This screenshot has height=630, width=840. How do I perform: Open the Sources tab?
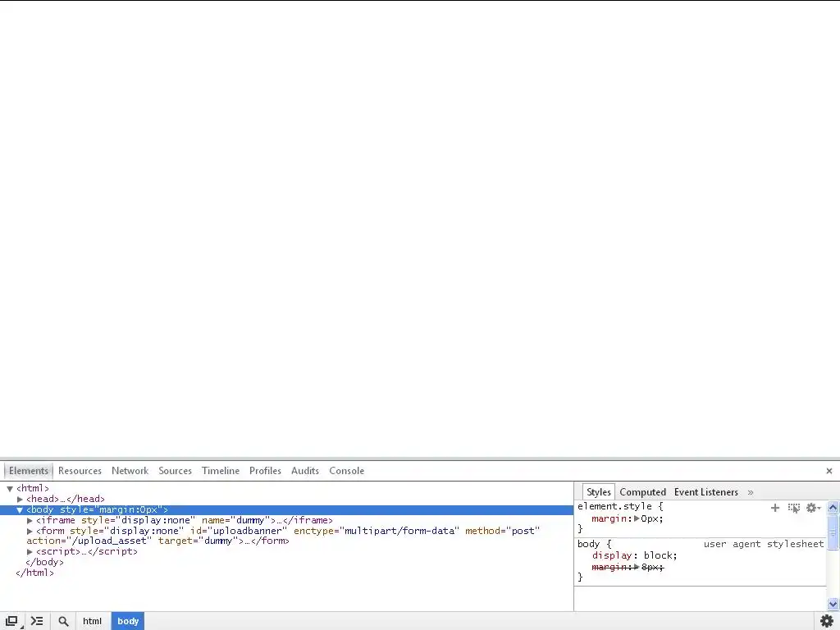176,471
